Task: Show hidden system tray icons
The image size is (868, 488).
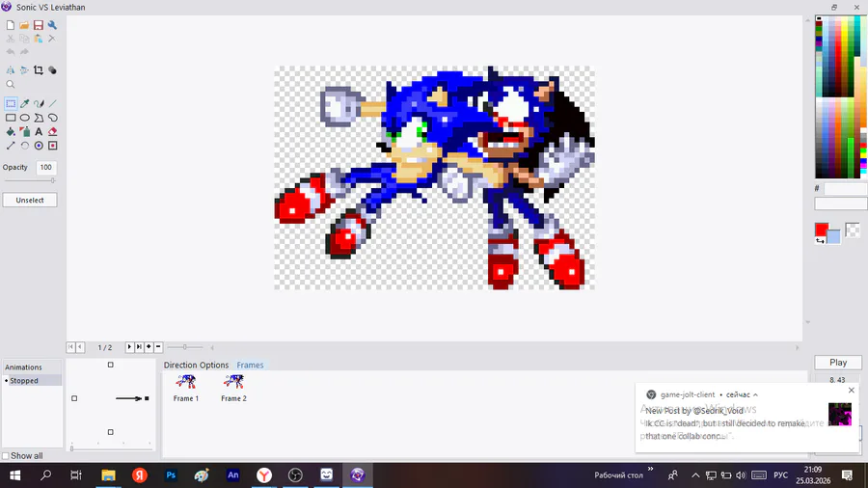Action: [x=695, y=475]
